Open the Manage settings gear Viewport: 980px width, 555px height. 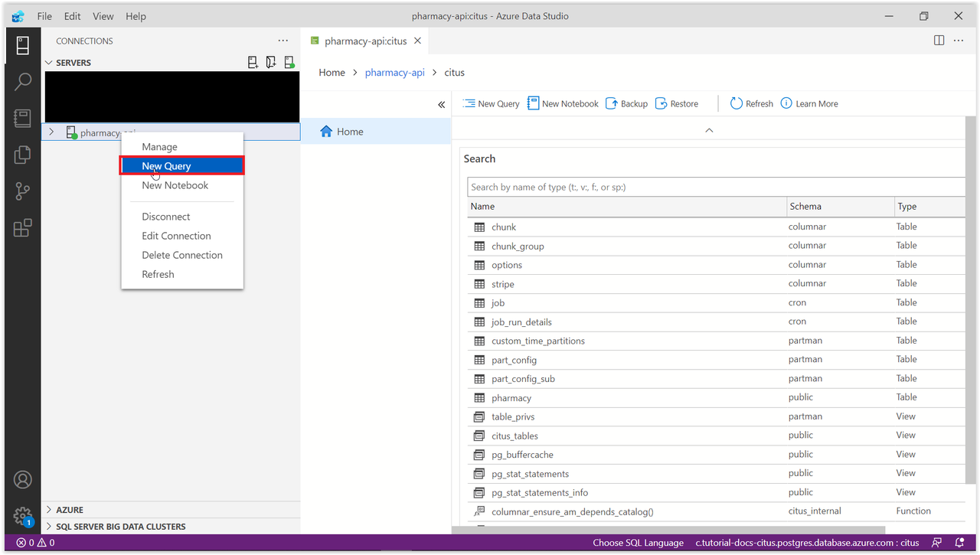point(23,516)
